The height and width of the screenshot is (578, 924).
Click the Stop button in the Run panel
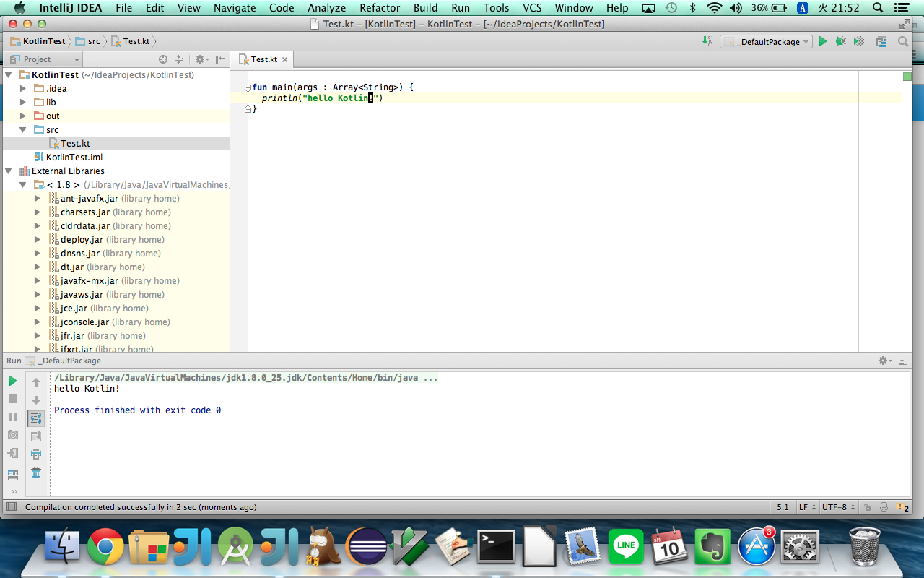tap(13, 399)
